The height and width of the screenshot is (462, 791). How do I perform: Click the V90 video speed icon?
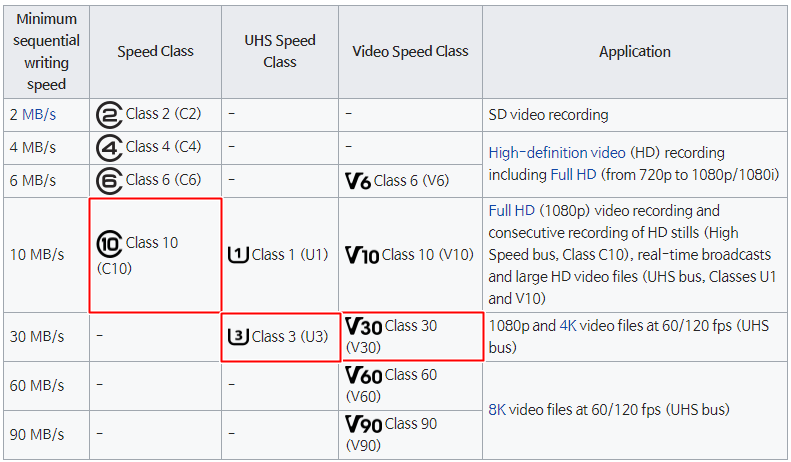[x=364, y=424]
